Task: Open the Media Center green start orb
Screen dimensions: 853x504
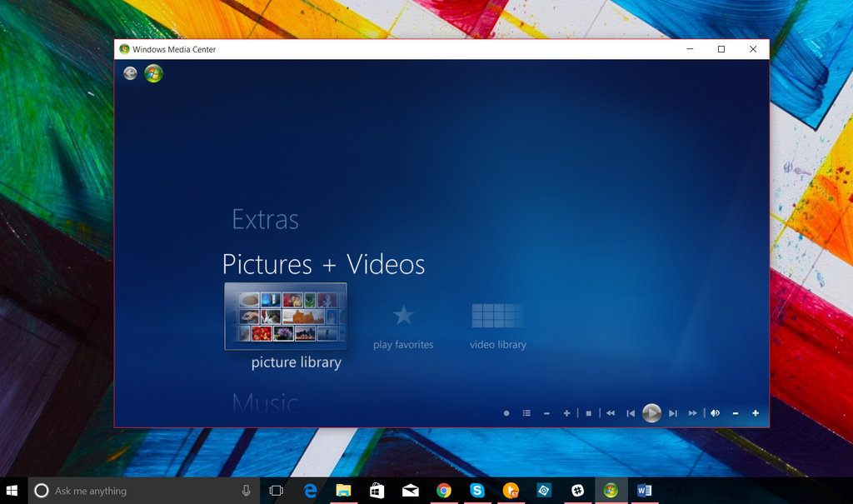Action: point(153,73)
